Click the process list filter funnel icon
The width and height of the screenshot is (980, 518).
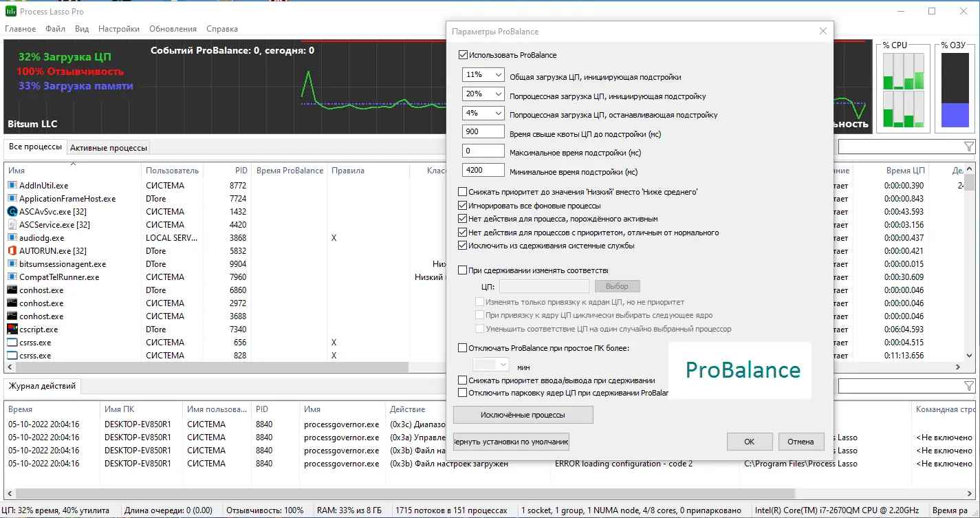point(969,147)
